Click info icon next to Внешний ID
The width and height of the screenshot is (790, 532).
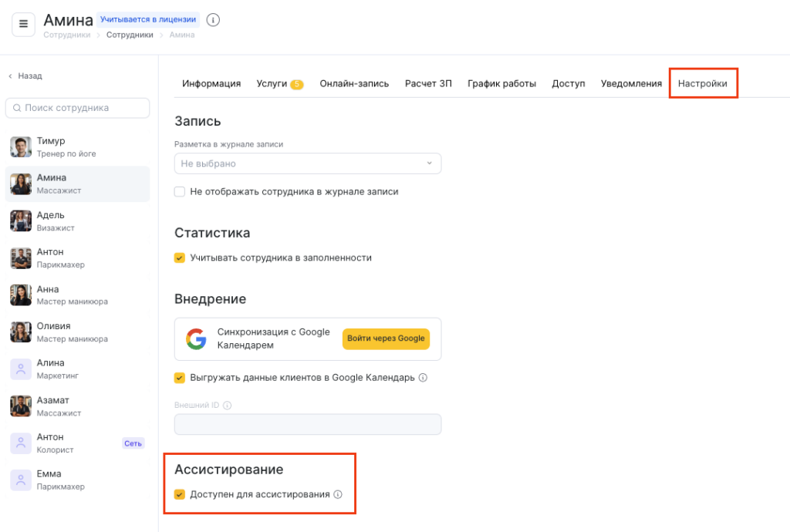point(228,405)
